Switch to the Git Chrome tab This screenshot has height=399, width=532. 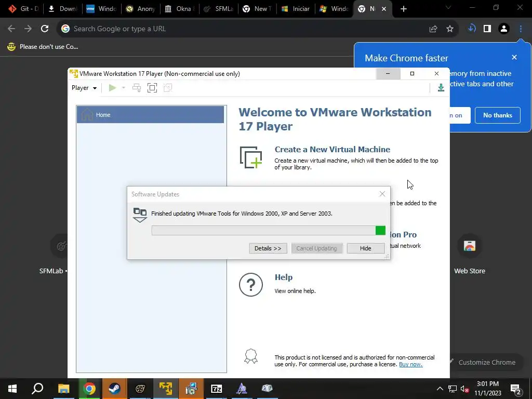(24, 9)
